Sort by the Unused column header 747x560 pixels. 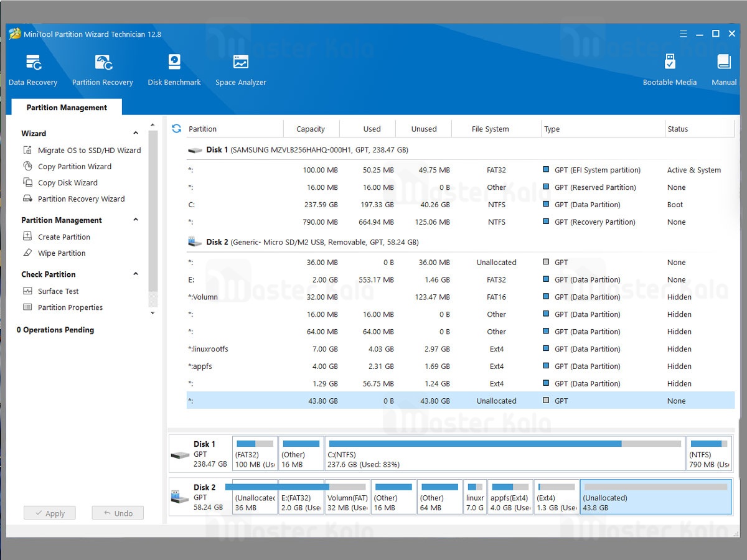tap(424, 129)
